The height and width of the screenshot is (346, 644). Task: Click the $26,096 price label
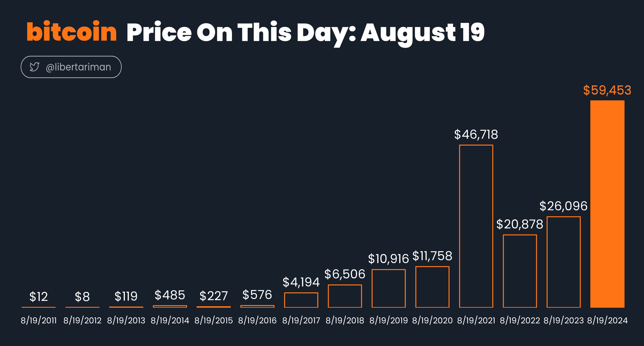(x=563, y=206)
